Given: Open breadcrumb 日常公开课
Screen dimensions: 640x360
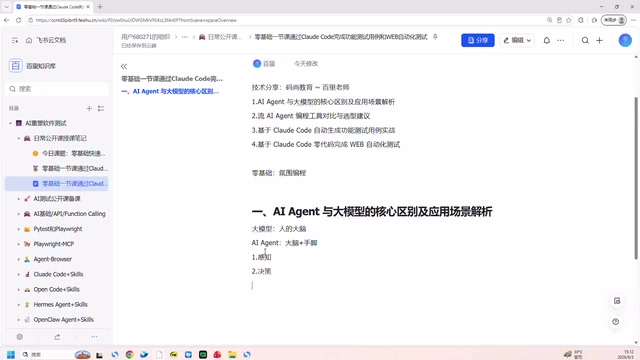Looking at the screenshot, I should pos(220,37).
